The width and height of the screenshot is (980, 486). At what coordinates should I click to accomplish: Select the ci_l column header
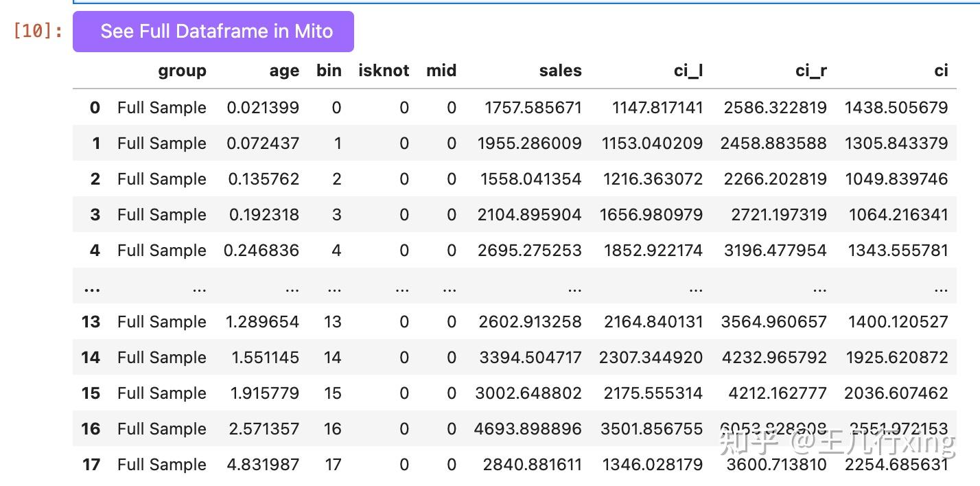click(688, 71)
